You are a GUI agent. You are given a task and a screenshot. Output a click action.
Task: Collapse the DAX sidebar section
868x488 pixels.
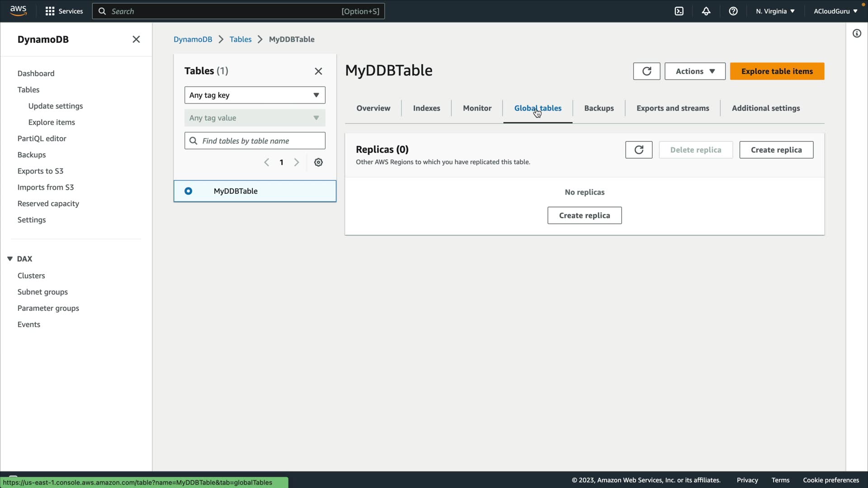(x=10, y=259)
